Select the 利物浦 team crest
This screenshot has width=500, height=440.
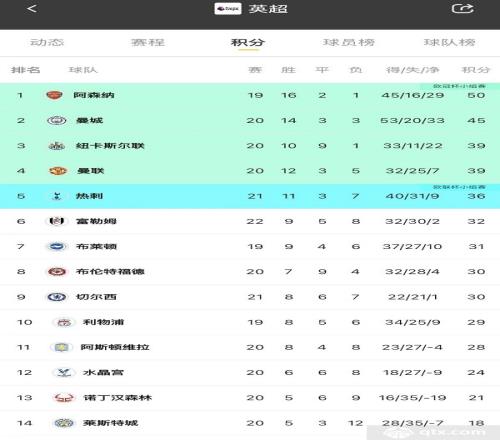64,322
